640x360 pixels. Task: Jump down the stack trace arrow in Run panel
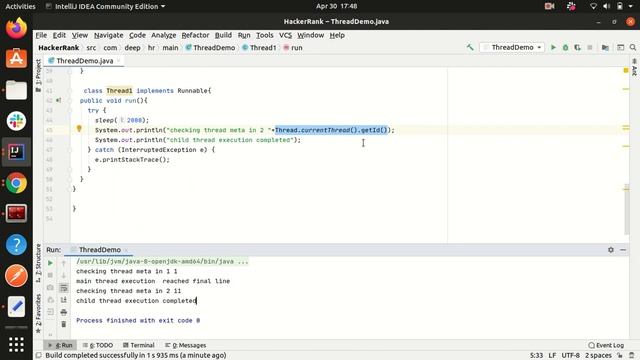pyautogui.click(x=64, y=276)
